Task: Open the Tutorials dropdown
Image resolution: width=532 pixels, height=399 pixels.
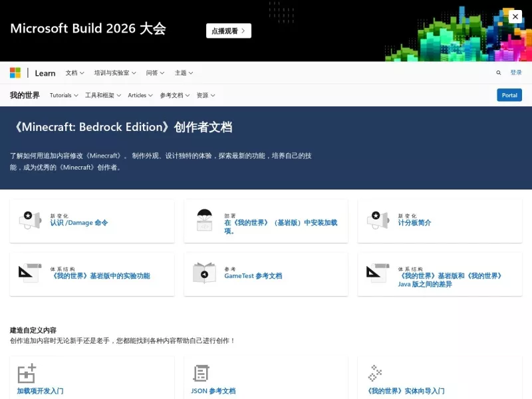Action: pyautogui.click(x=64, y=95)
